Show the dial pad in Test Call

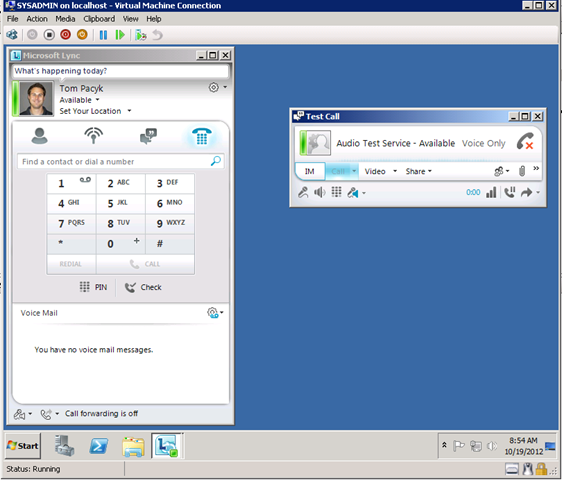pos(336,192)
